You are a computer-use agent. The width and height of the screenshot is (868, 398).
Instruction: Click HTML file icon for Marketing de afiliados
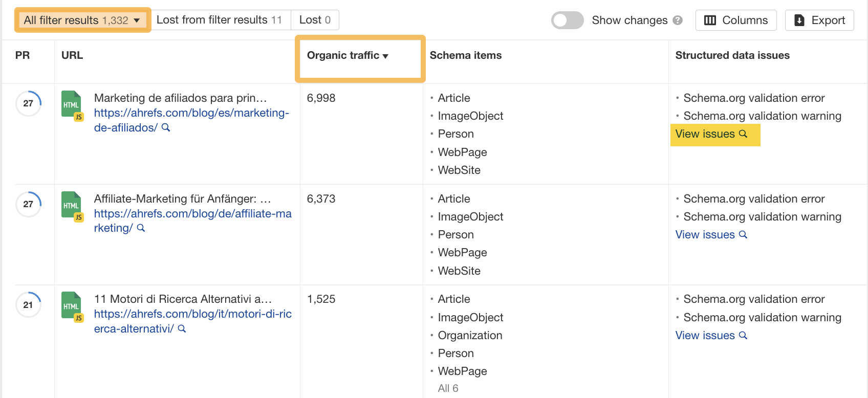coord(72,105)
